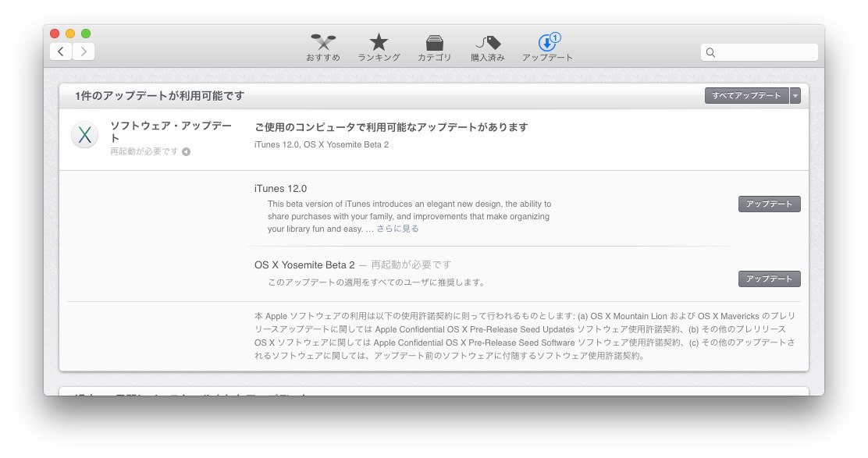This screenshot has height=458, width=868.
Task: Select the OS X Yosemite Beta 2 title
Action: (x=304, y=265)
